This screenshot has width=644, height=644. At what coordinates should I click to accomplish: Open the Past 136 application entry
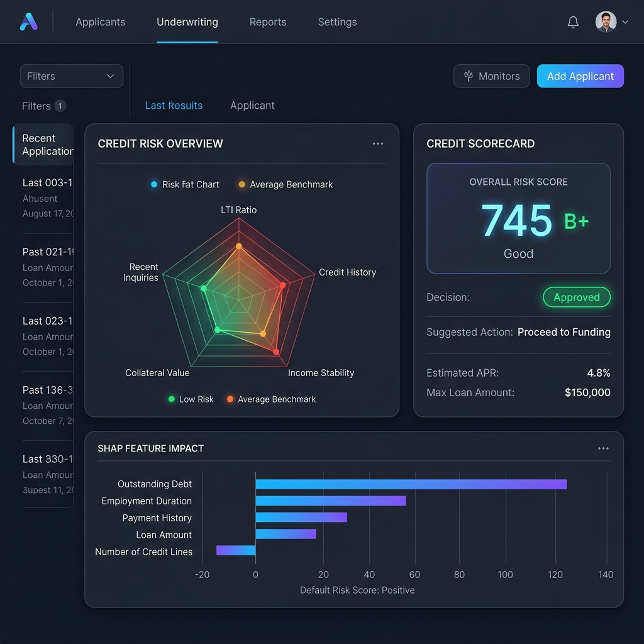(48, 405)
